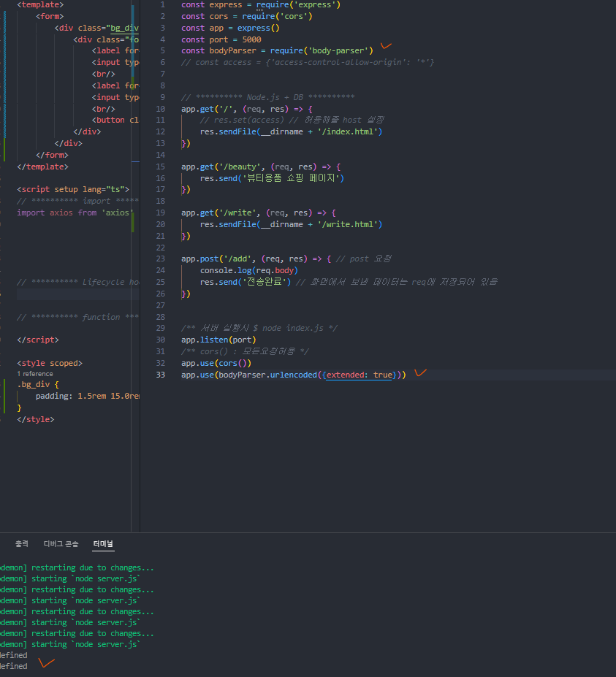Click the Lifecycle hook comment line
This screenshot has width=616, height=677.
(77, 283)
